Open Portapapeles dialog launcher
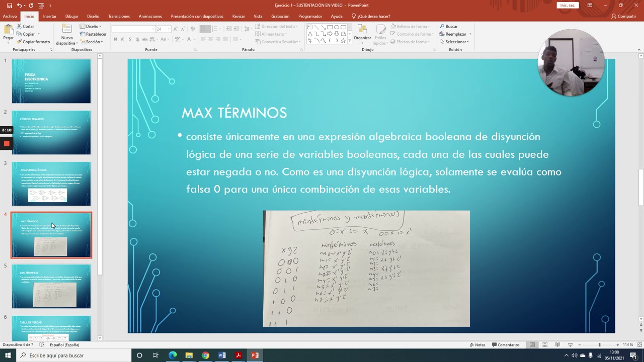The image size is (644, 362). click(51, 50)
